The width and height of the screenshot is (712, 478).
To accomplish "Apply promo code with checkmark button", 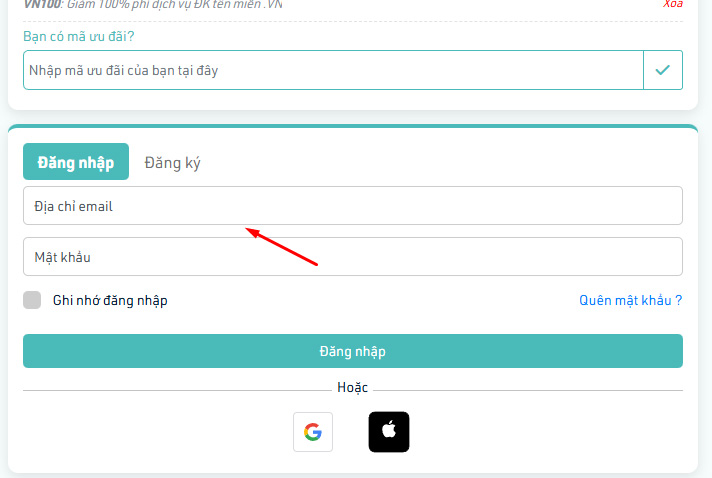I will coord(662,70).
